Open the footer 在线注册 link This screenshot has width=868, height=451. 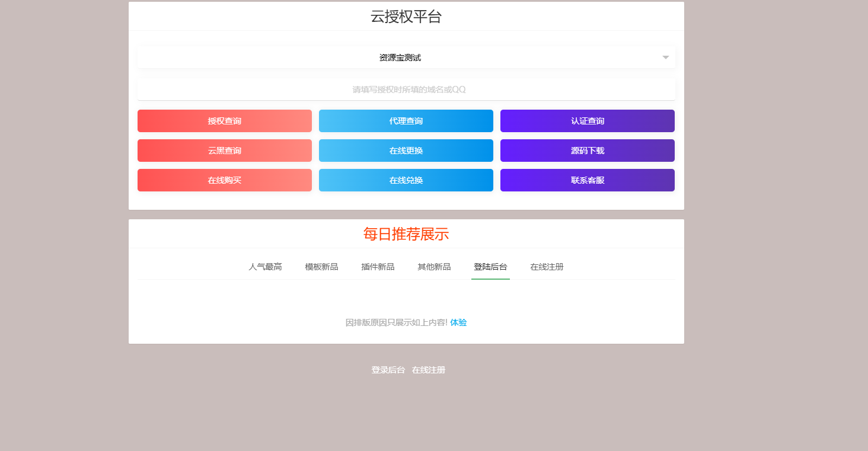click(429, 370)
